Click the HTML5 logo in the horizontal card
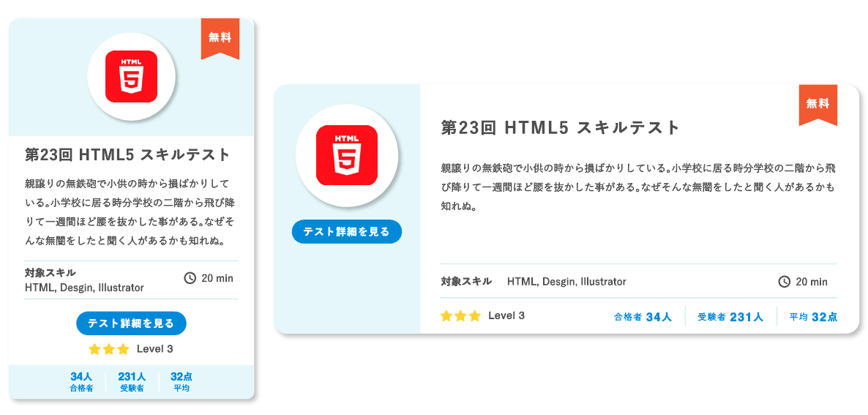Viewport: 868px width, 415px height. pos(346,155)
